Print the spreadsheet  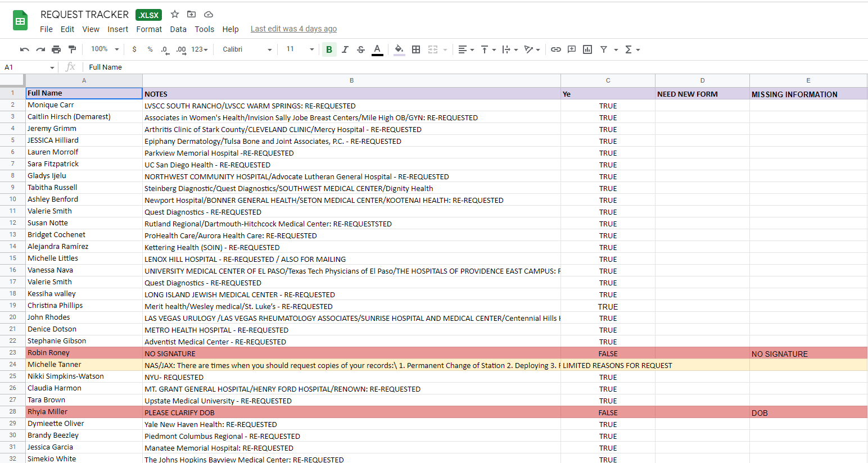coord(56,49)
